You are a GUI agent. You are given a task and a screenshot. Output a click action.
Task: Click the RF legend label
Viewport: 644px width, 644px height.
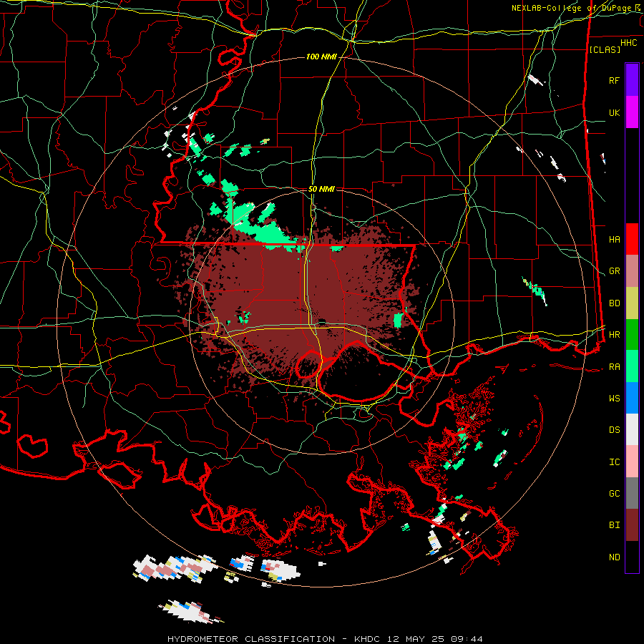pyautogui.click(x=614, y=80)
